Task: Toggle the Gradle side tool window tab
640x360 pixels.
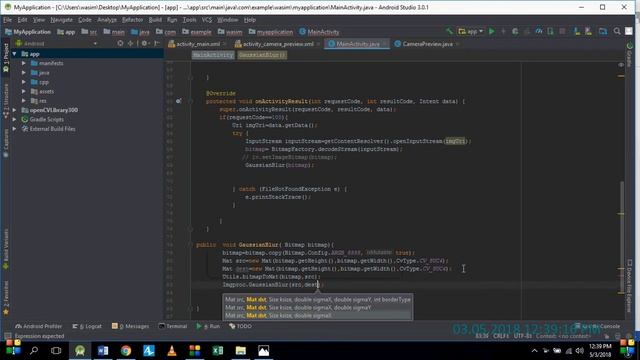Action: coord(629,55)
